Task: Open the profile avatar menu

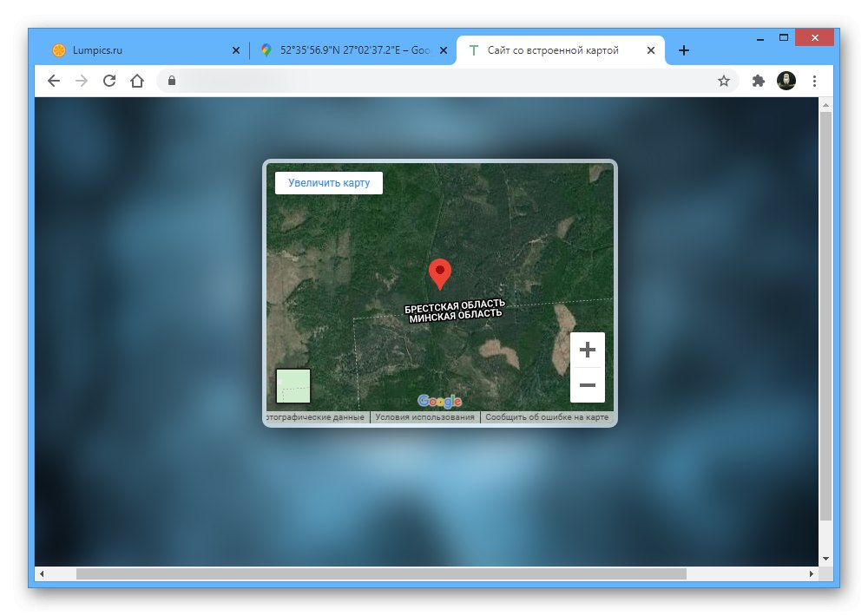Action: coord(786,80)
